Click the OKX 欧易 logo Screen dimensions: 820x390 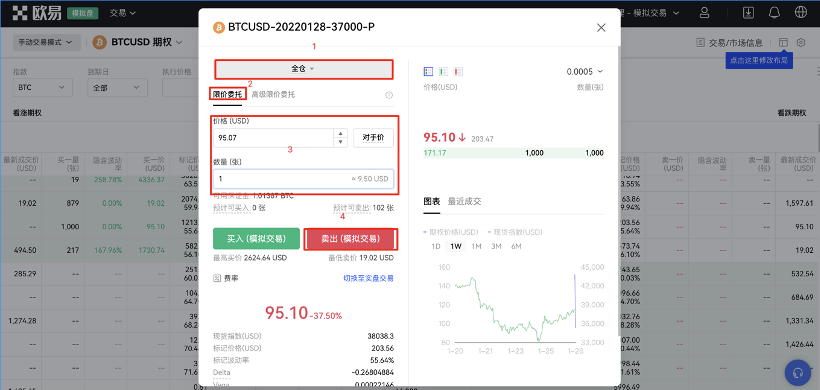[37, 13]
